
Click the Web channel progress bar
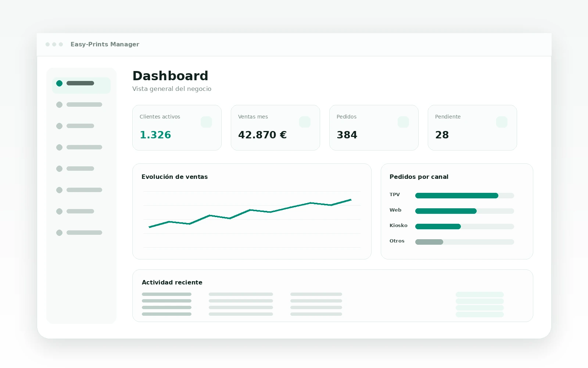[x=465, y=211]
